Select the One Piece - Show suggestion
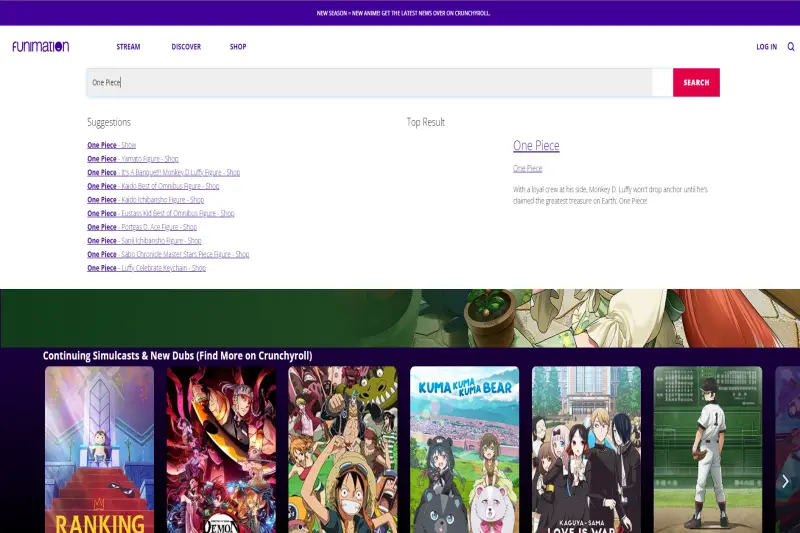This screenshot has width=800, height=533. pyautogui.click(x=111, y=145)
